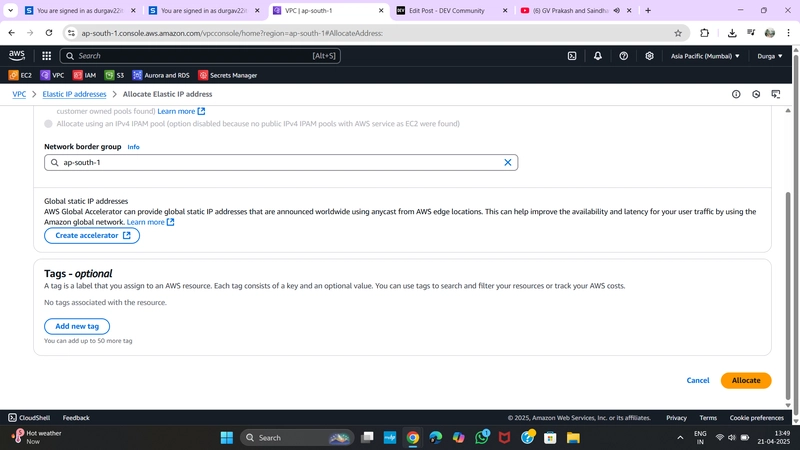Bookmark this page with the star icon
The height and width of the screenshot is (450, 800).
click(678, 33)
